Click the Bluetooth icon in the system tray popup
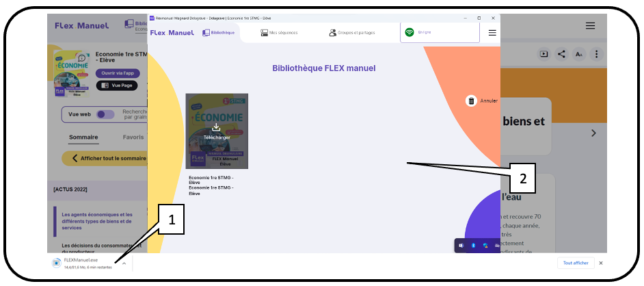The width and height of the screenshot is (644, 286). tap(473, 245)
